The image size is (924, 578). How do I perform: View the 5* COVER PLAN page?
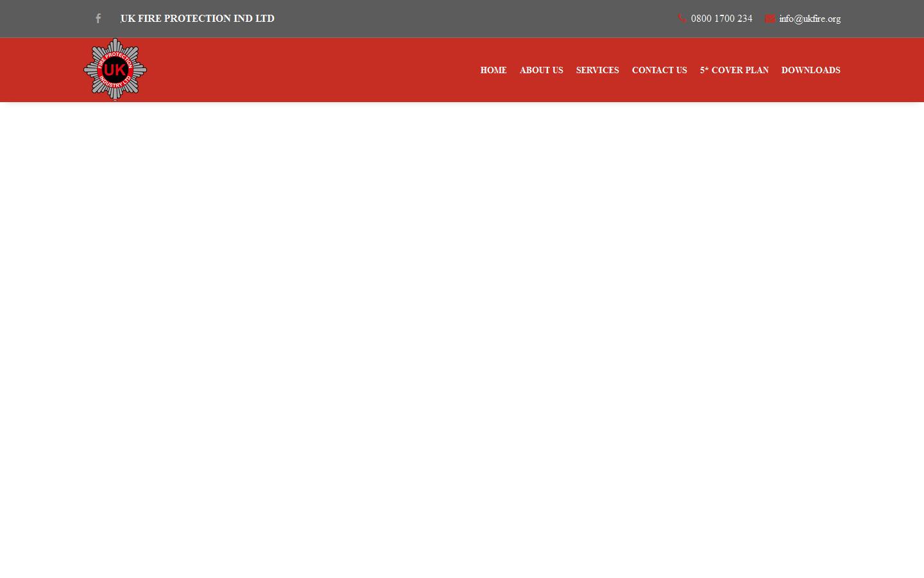734,70
